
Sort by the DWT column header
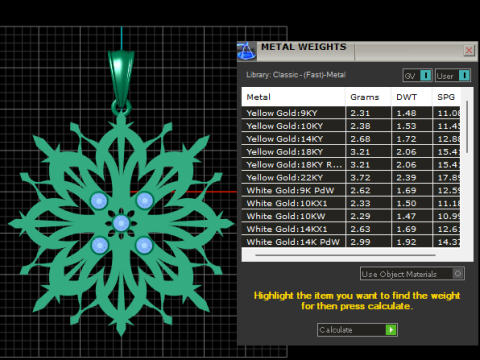pos(412,97)
